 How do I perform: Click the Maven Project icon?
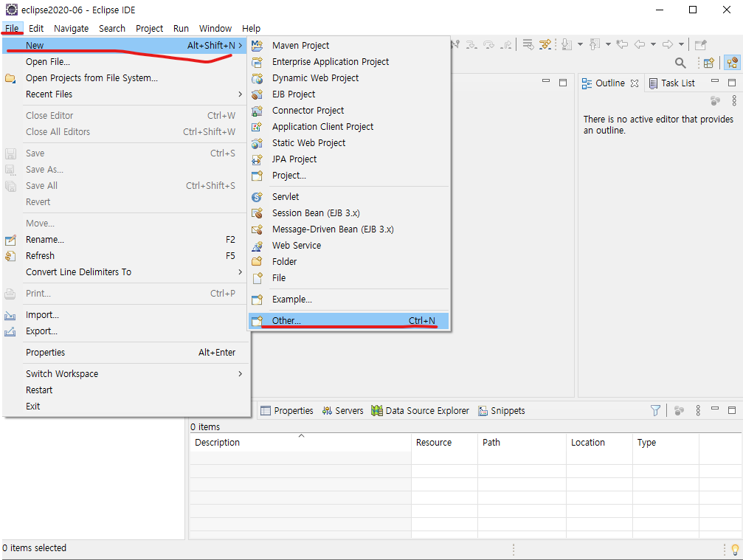pos(257,46)
